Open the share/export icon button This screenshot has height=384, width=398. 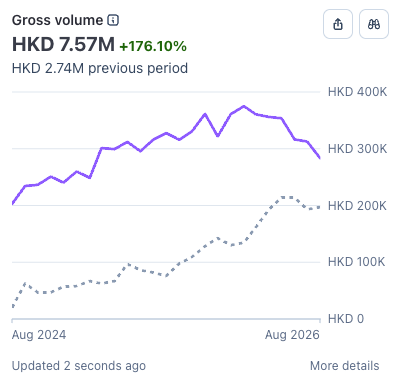tap(338, 24)
